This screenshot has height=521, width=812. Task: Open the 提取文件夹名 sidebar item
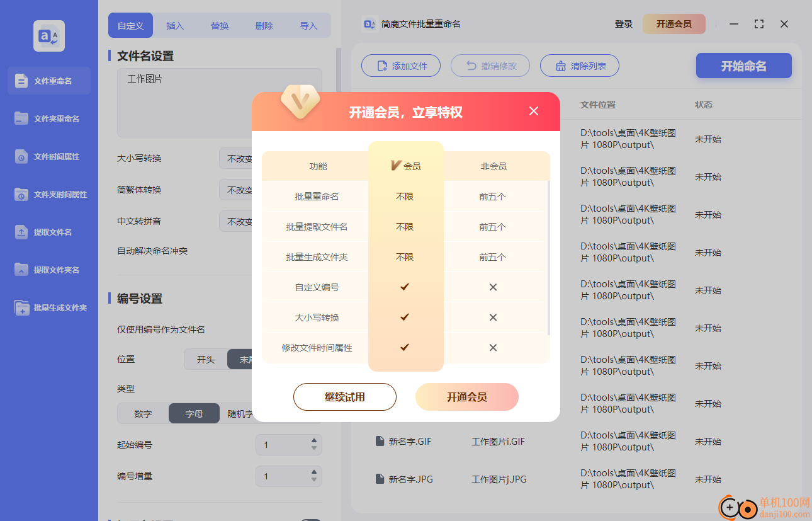click(49, 270)
